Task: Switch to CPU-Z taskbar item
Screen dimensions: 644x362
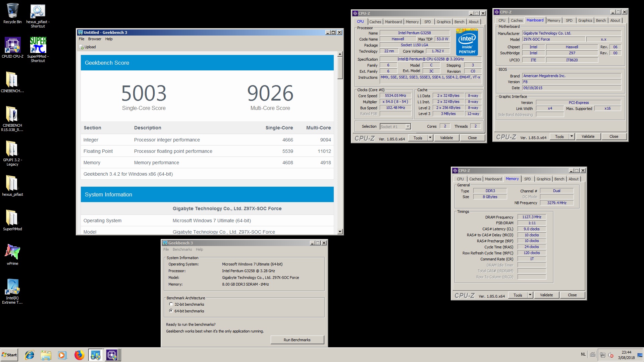Action: (112, 355)
